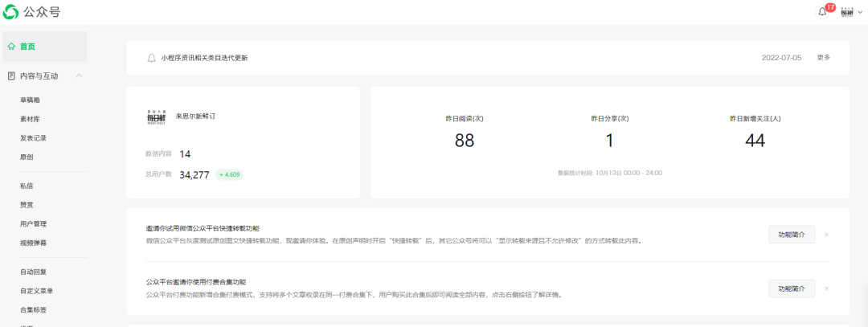Click the 昨日分享(次) label
The width and height of the screenshot is (868, 327).
tap(609, 118)
